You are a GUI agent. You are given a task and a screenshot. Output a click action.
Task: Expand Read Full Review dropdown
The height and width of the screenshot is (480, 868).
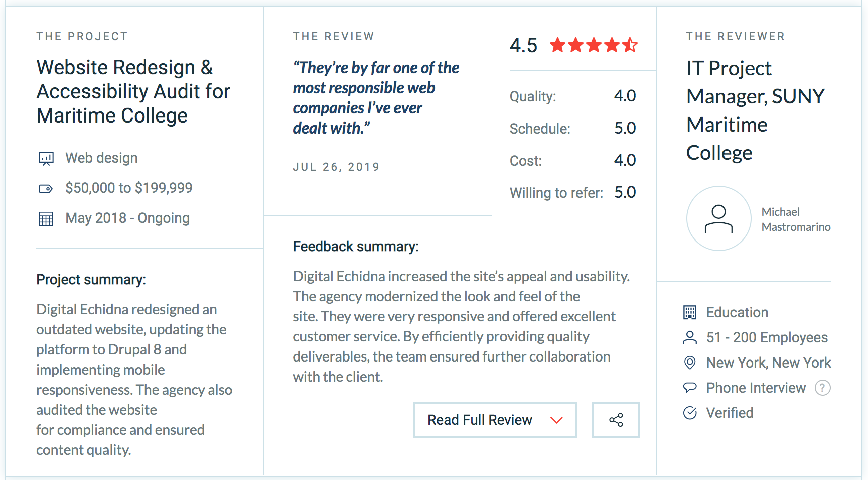[x=495, y=420]
